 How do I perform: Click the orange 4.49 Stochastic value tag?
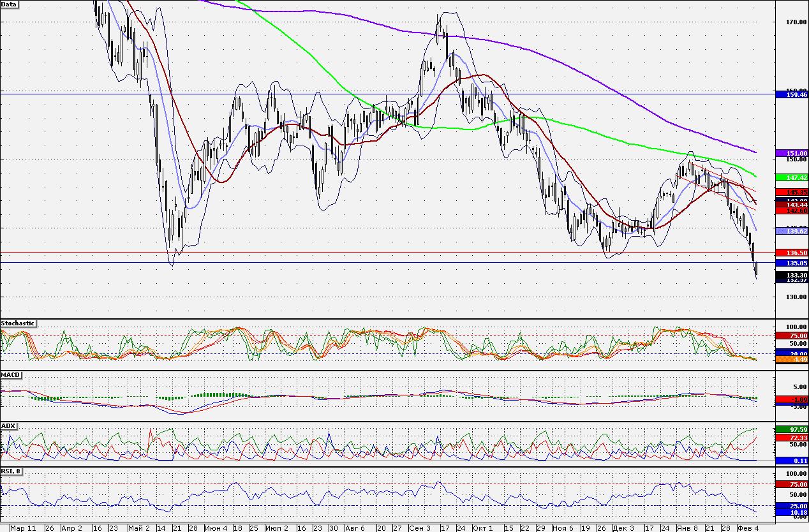point(792,360)
